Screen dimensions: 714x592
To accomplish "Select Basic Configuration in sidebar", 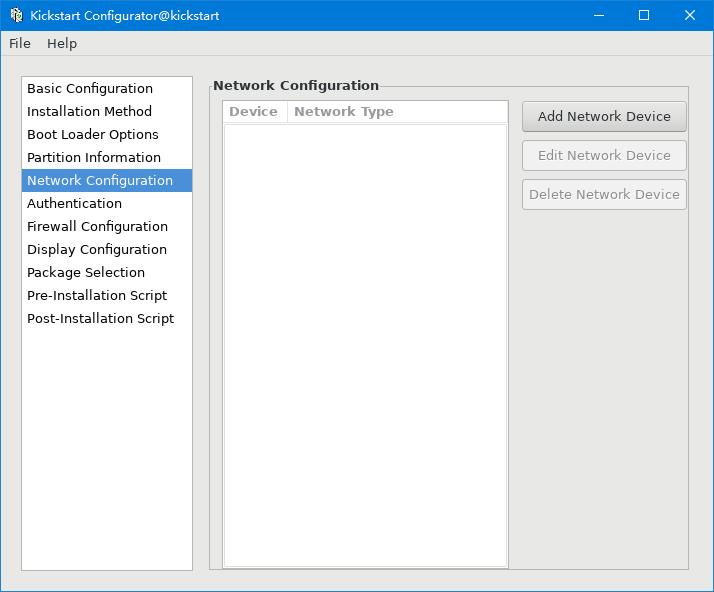I will [x=107, y=88].
